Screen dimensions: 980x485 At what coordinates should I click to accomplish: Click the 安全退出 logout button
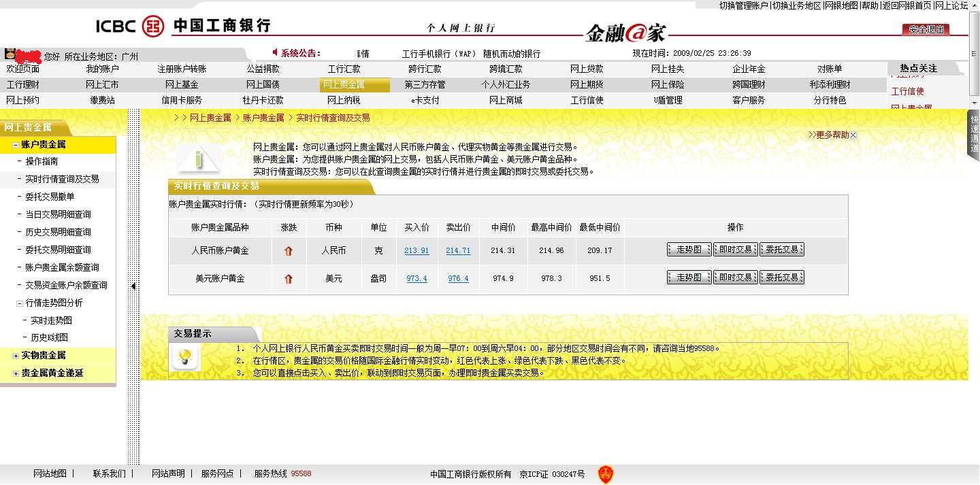(926, 30)
